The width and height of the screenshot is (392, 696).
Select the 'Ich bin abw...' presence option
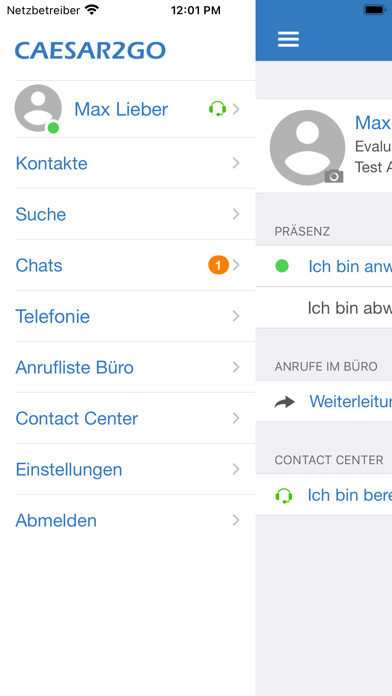[x=324, y=308]
